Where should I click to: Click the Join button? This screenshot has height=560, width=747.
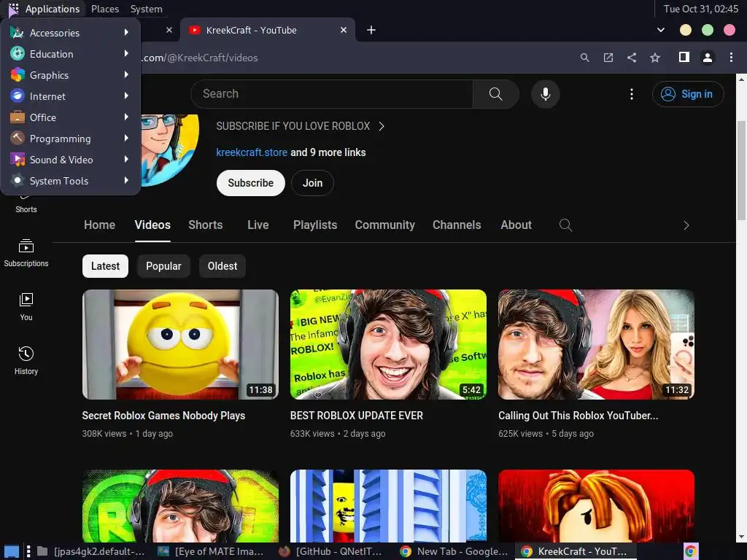[x=312, y=183]
